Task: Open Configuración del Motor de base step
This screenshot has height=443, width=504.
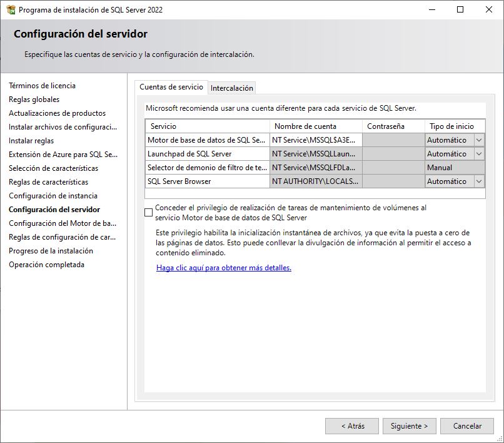Action: (x=59, y=223)
